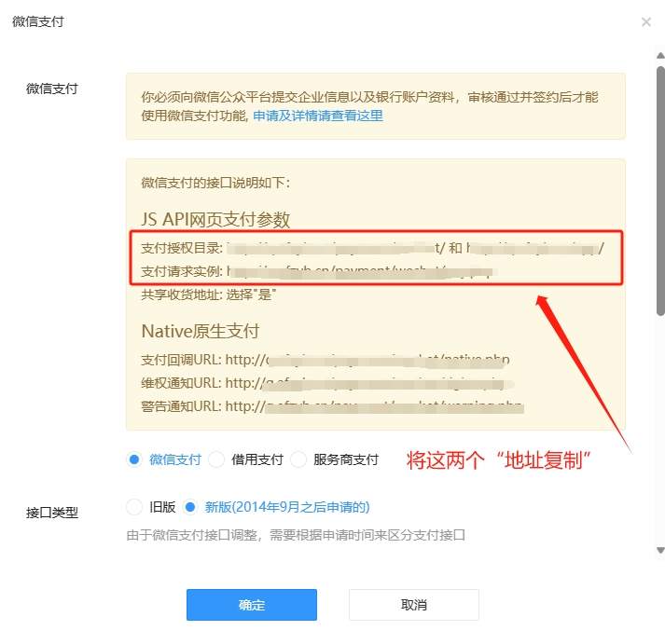Screen dimensions: 665x644
Task: Click the 由于微信支付接口调整 hint text
Action: pyautogui.click(x=296, y=535)
